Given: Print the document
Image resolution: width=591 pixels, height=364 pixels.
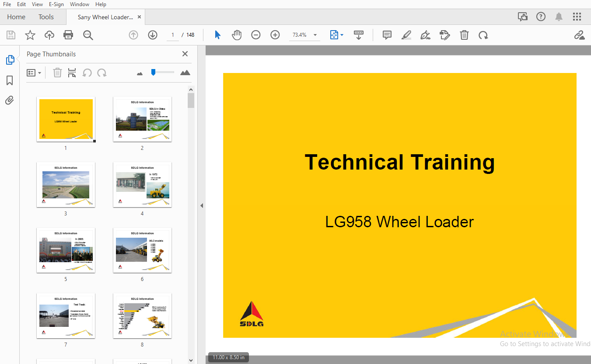Looking at the screenshot, I should pos(68,35).
